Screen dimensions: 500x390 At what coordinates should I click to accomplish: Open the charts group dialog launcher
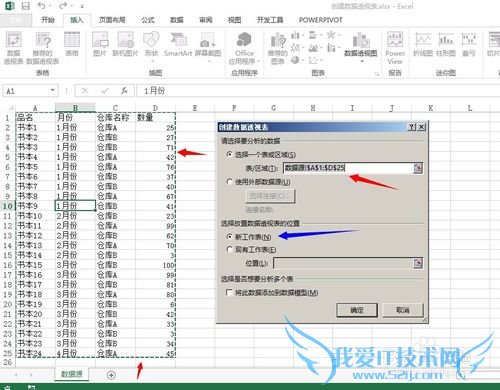pyautogui.click(x=377, y=73)
